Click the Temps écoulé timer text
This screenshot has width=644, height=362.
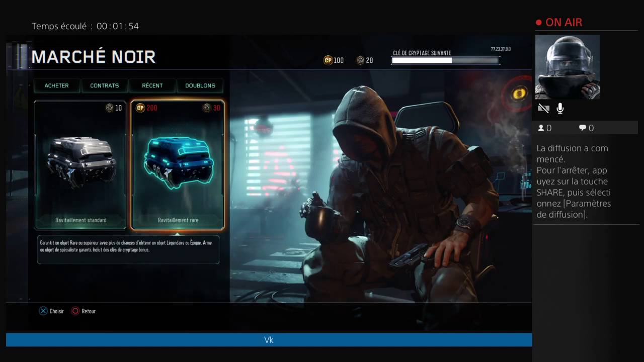click(86, 26)
